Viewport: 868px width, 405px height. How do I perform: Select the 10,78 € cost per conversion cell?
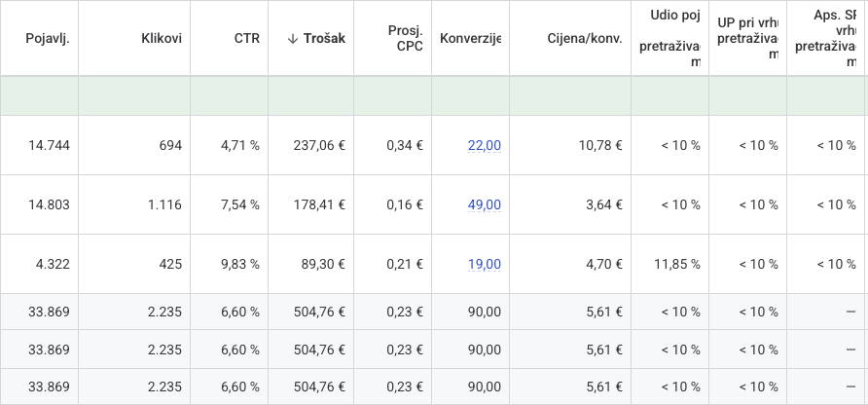599,146
